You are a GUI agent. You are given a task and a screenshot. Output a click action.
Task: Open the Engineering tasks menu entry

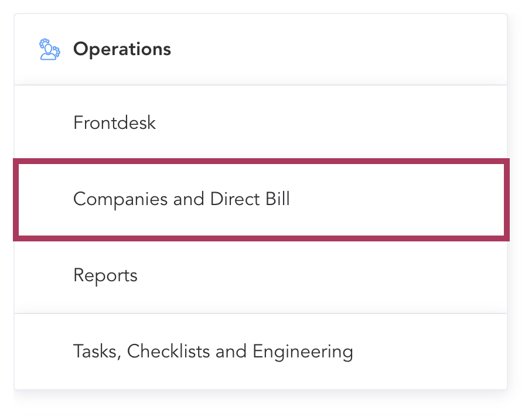[x=302, y=352]
